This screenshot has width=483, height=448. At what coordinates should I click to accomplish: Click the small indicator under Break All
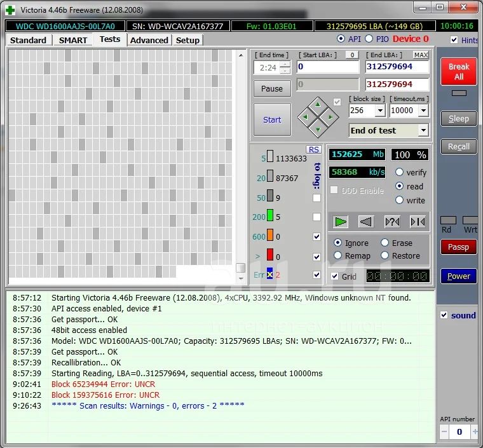point(459,93)
